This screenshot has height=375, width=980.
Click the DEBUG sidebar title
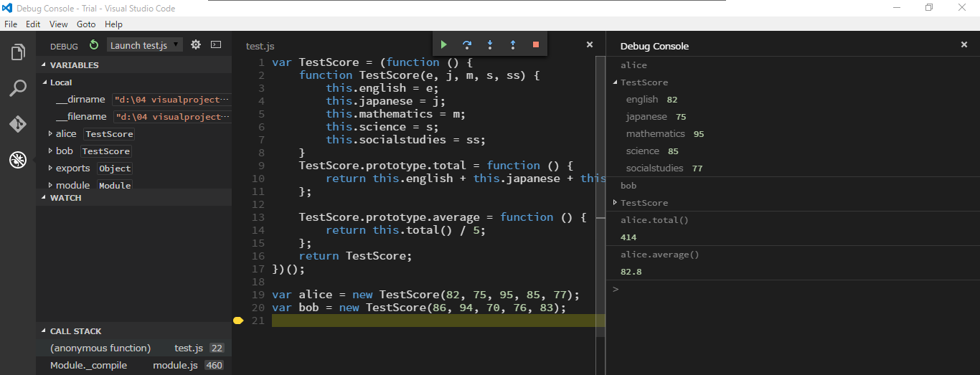click(64, 46)
